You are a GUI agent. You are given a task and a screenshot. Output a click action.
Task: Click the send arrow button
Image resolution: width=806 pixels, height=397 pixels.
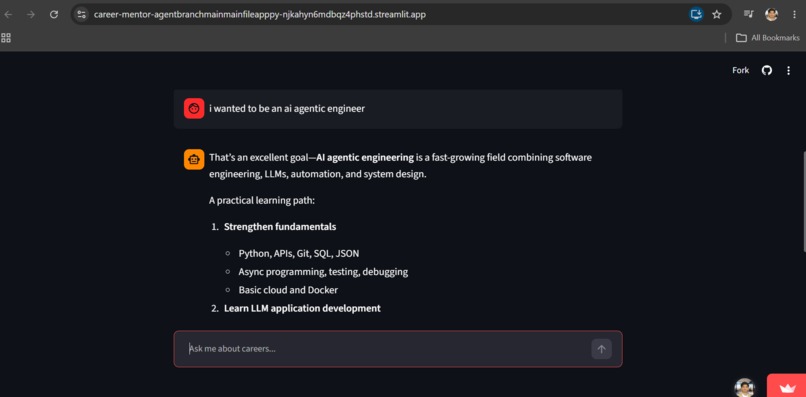[x=601, y=349]
